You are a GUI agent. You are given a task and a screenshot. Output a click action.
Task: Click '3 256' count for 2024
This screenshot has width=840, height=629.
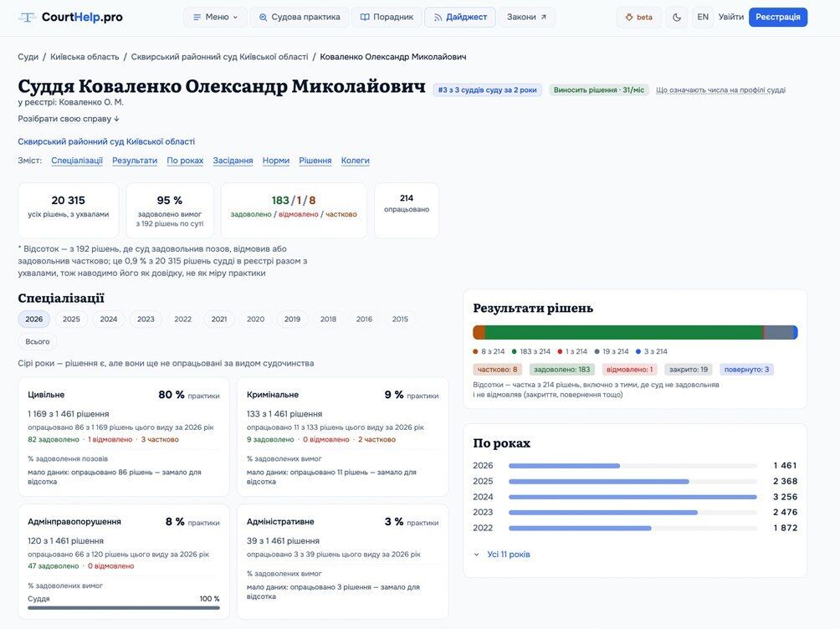tap(786, 497)
